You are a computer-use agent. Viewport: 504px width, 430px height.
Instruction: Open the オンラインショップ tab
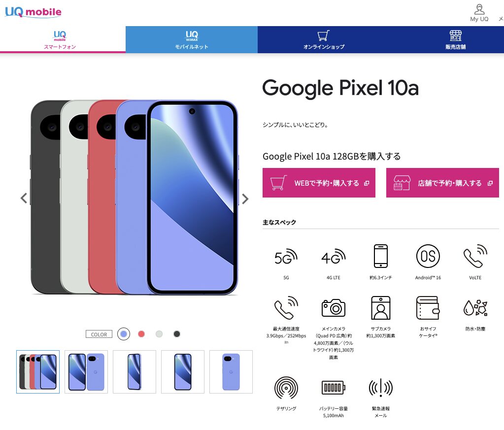(323, 39)
